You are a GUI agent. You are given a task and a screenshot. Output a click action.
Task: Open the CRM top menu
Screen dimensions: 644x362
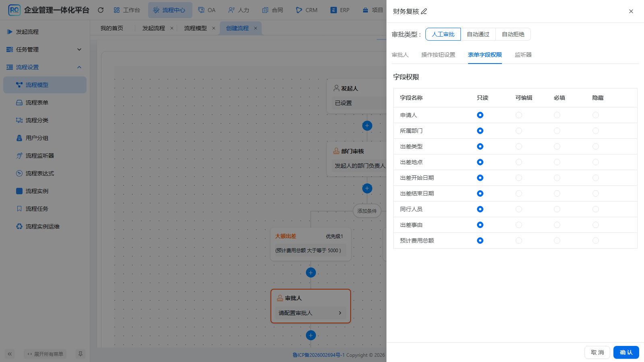click(x=307, y=10)
